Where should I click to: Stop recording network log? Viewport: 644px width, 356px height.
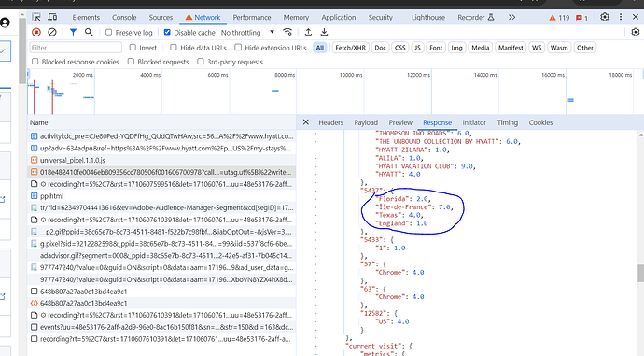[36, 32]
